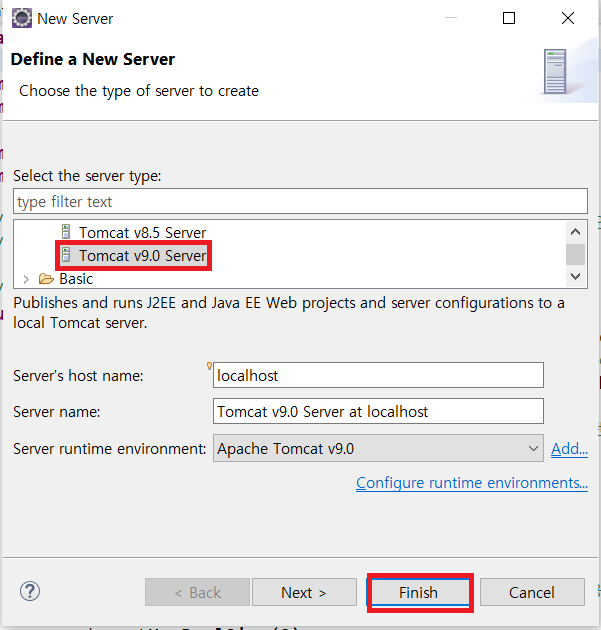
Task: Open the Server runtime environment dropdown
Action: click(x=378, y=448)
